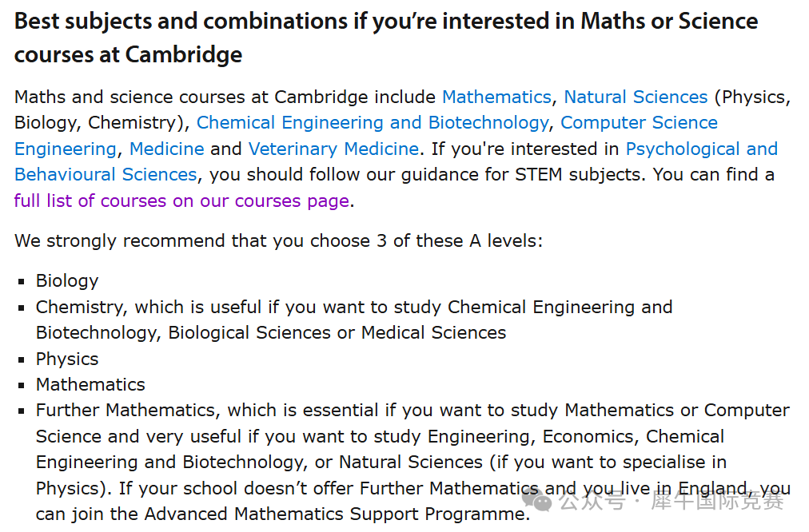Click the Biology bullet item

coord(67,281)
